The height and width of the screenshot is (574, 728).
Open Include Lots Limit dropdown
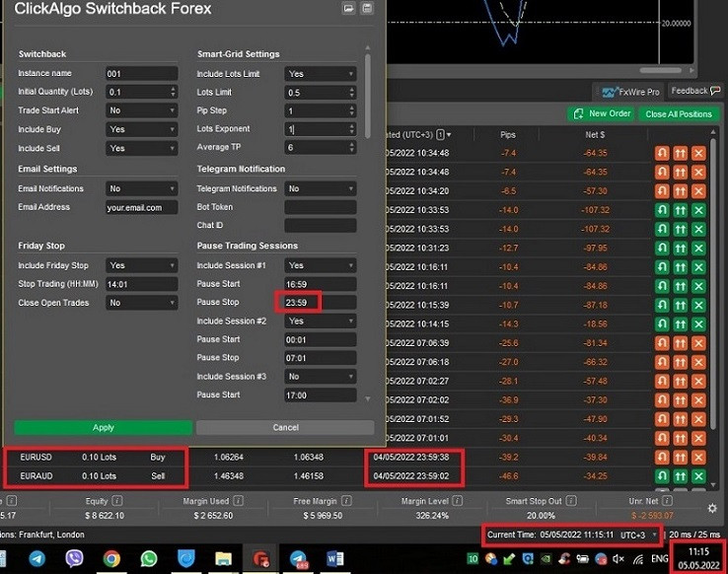(x=321, y=74)
